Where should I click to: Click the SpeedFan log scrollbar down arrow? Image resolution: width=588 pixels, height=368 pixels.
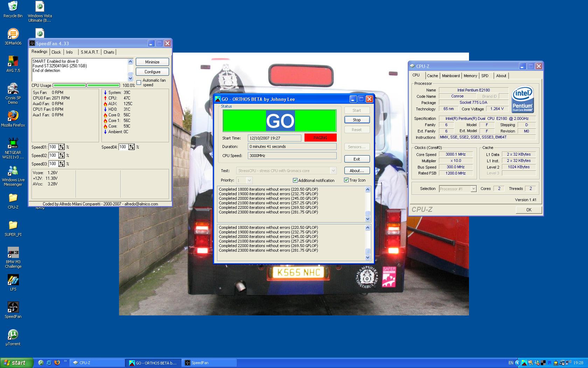tap(131, 79)
